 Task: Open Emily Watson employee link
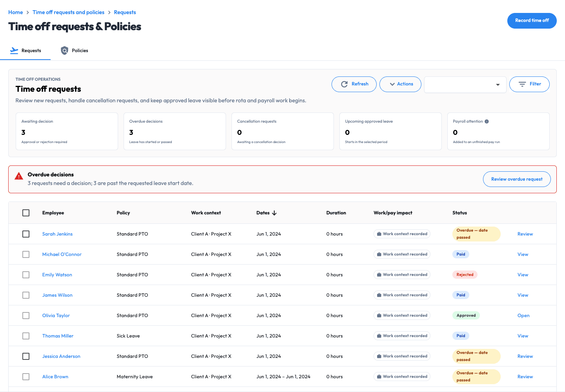click(x=57, y=275)
